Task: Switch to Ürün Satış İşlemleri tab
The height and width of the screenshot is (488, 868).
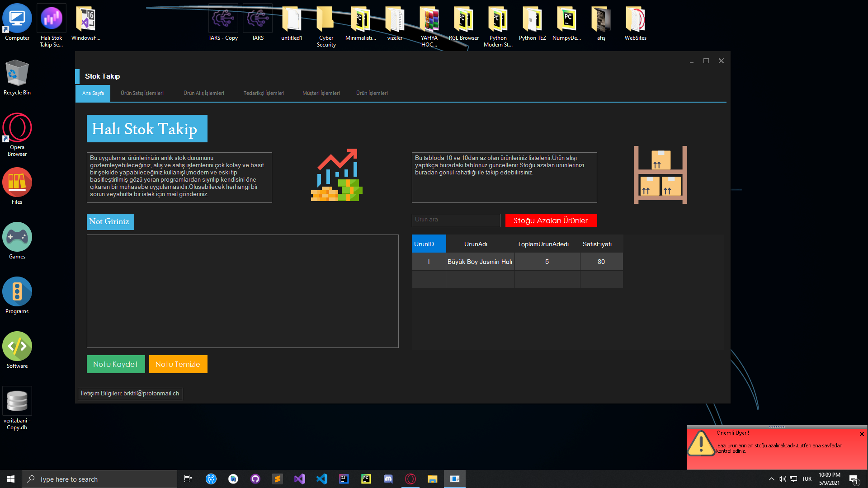Action: click(142, 93)
